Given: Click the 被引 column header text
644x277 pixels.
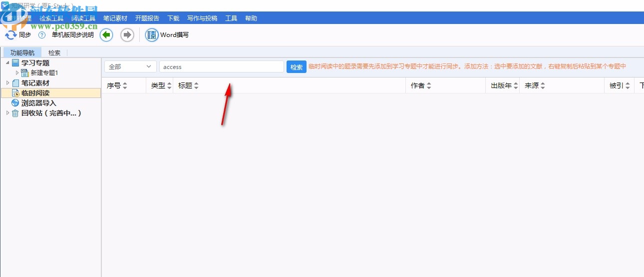Looking at the screenshot, I should point(617,86).
